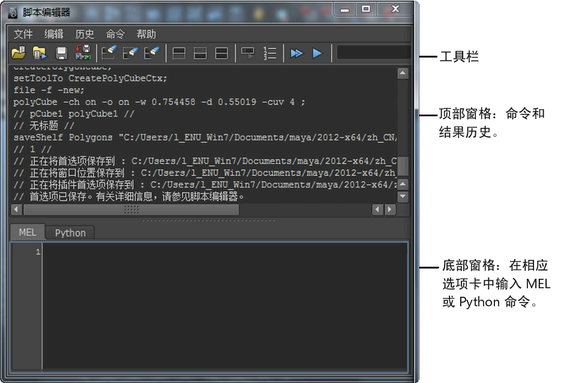Screen dimensions: 561x383
Task: Click the Clear All toolbar icon
Action: [152, 53]
